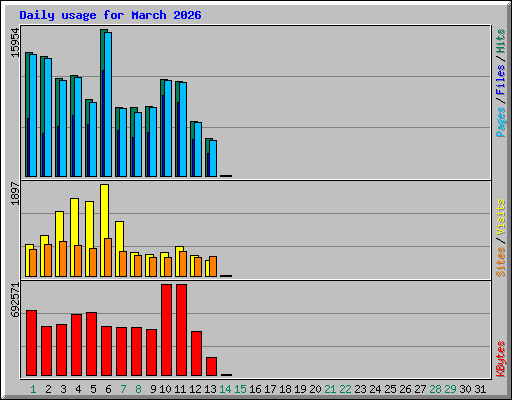The image size is (512, 400).
Task: Click the 15954 hits axis value
Action: (x=15, y=43)
